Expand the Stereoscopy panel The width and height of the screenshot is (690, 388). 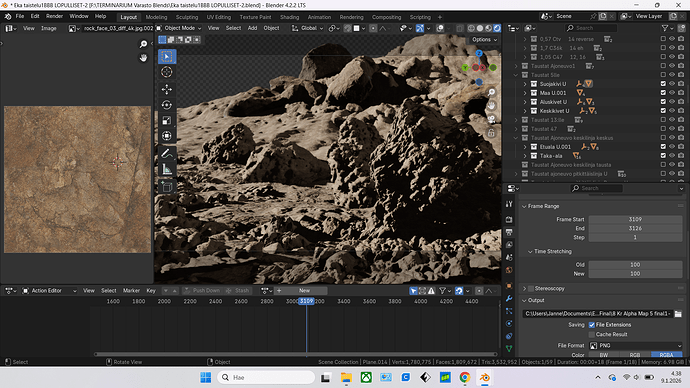coord(524,289)
